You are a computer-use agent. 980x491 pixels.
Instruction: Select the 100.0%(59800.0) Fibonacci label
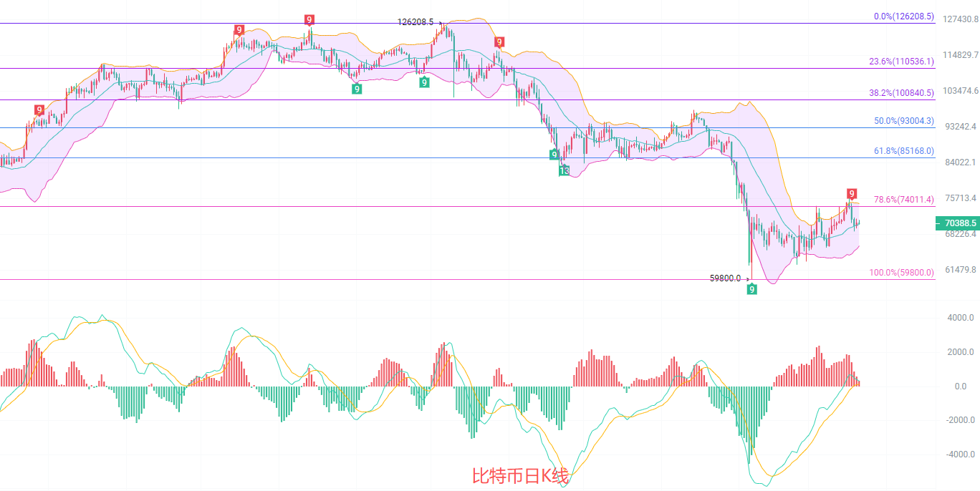901,273
